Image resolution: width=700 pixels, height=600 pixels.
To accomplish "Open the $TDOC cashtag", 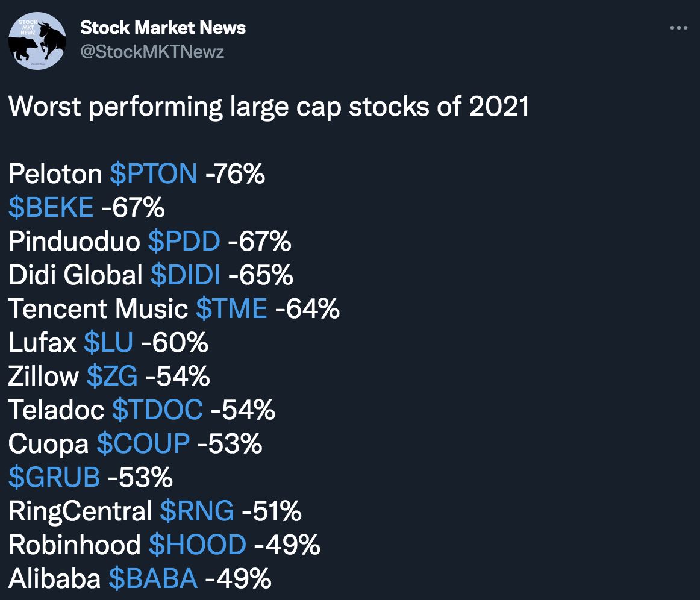I will [x=157, y=410].
